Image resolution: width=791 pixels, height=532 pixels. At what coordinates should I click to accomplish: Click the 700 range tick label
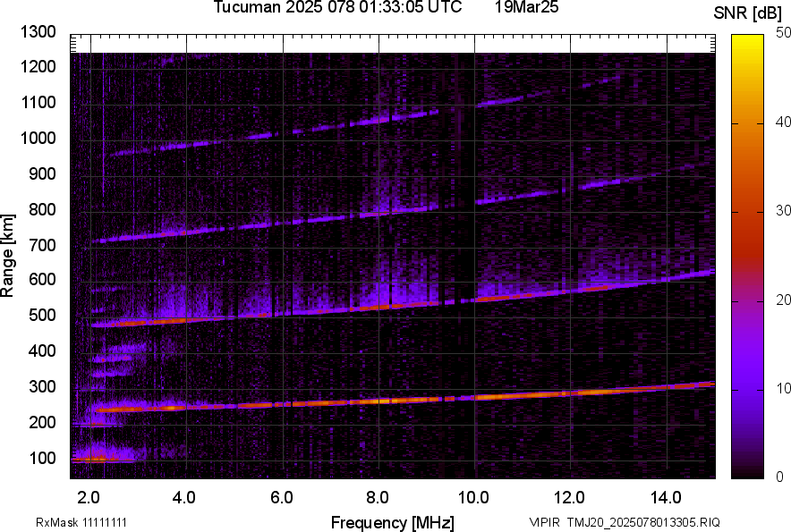coord(43,245)
